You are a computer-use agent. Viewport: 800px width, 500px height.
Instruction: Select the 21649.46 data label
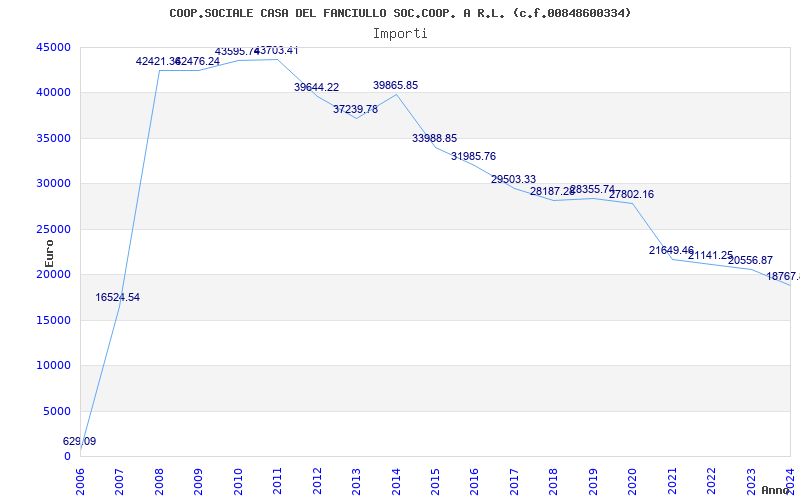[x=671, y=251]
